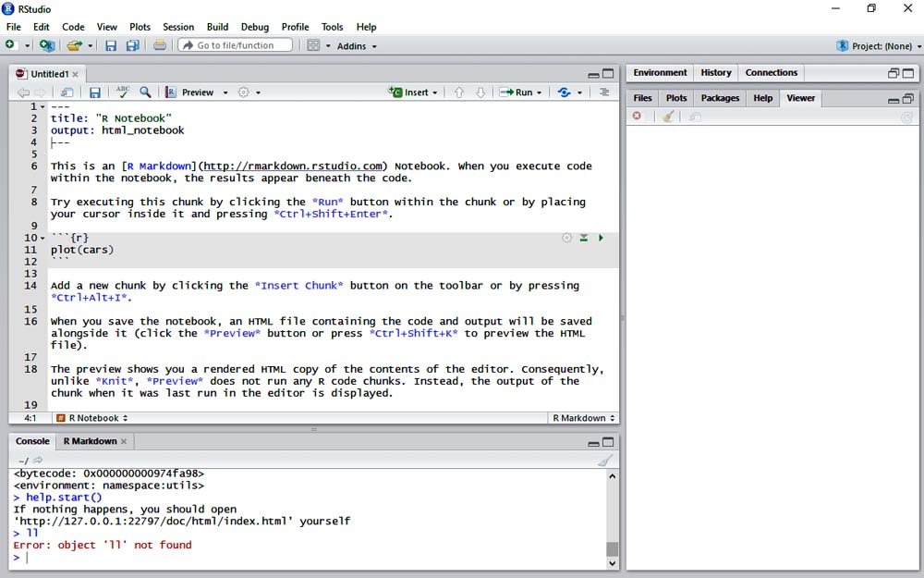Click the editor Forward navigation arrow

click(x=40, y=92)
